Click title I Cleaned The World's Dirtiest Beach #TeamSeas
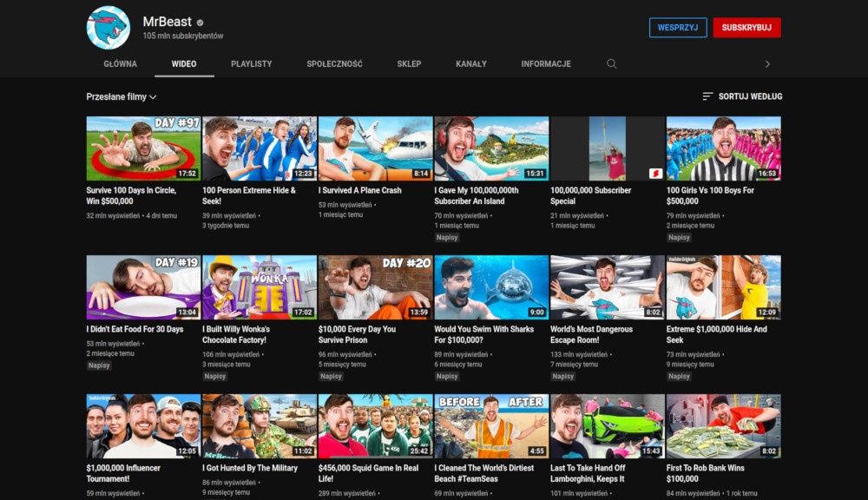The width and height of the screenshot is (868, 500). (484, 473)
